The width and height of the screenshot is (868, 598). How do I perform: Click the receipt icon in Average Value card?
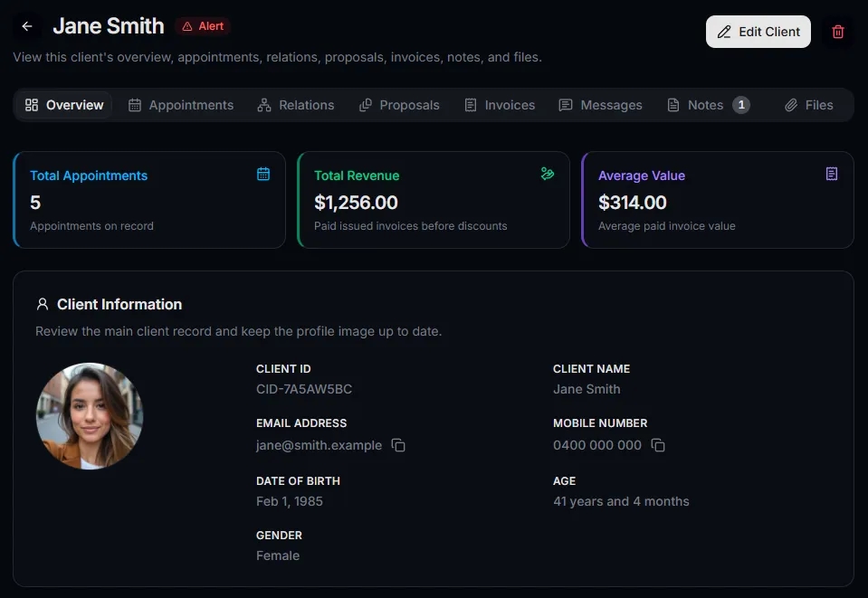(x=832, y=174)
